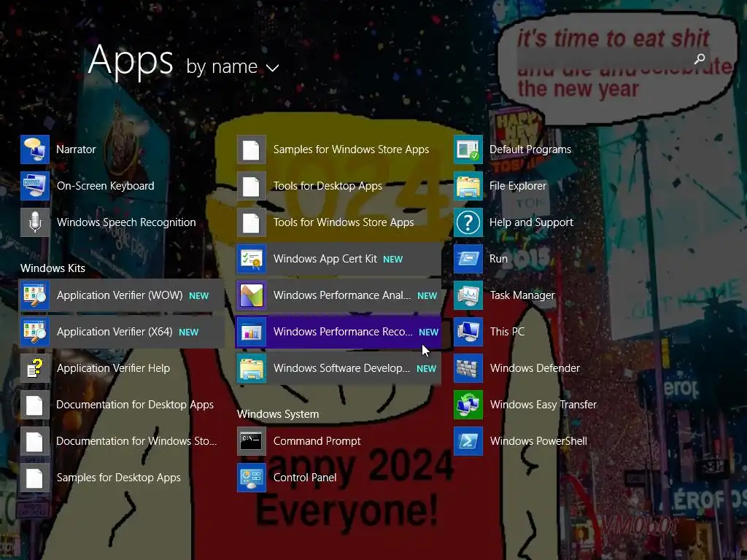Screen dimensions: 747x560
Task: Open Tools for Desktop Apps icon
Action: click(x=252, y=186)
